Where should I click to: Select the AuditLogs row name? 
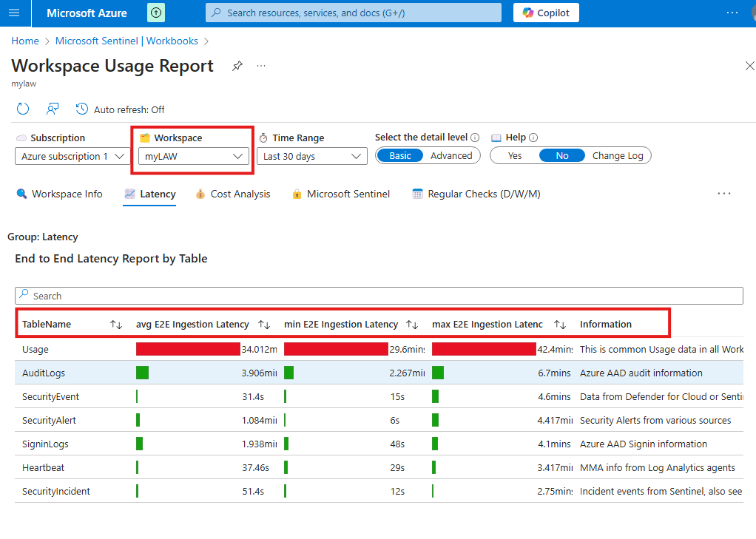pos(44,373)
